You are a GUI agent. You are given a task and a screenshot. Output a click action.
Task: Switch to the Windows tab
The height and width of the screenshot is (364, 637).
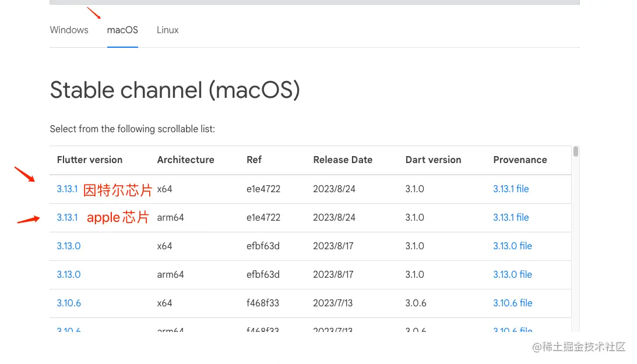[69, 30]
